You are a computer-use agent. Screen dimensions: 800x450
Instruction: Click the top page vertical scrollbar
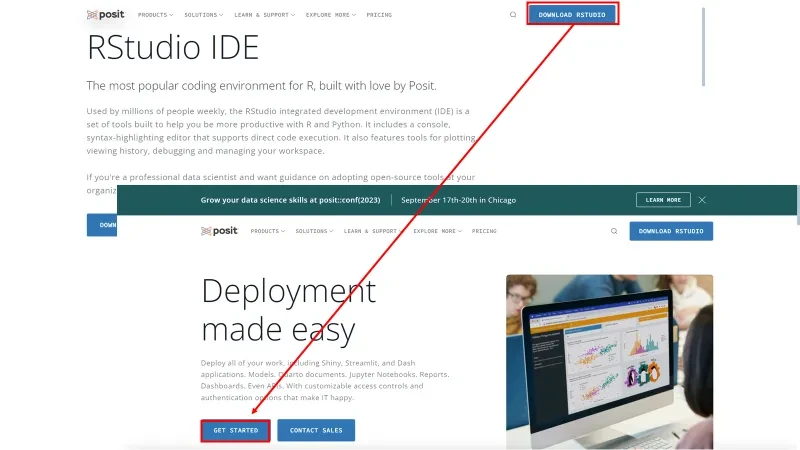pos(703,46)
